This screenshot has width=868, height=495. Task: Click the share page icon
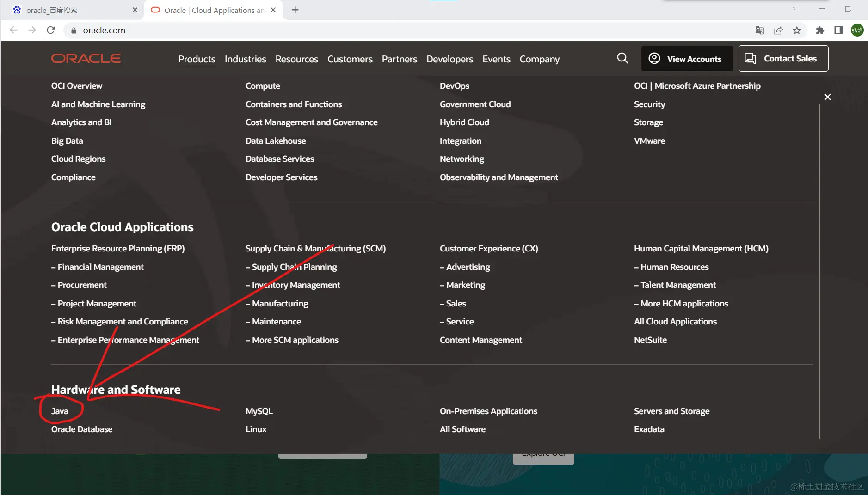tap(778, 30)
